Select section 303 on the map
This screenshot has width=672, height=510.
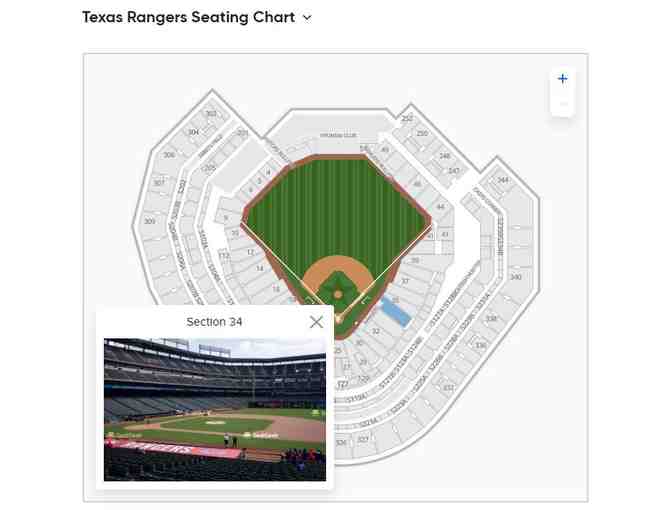(x=211, y=114)
